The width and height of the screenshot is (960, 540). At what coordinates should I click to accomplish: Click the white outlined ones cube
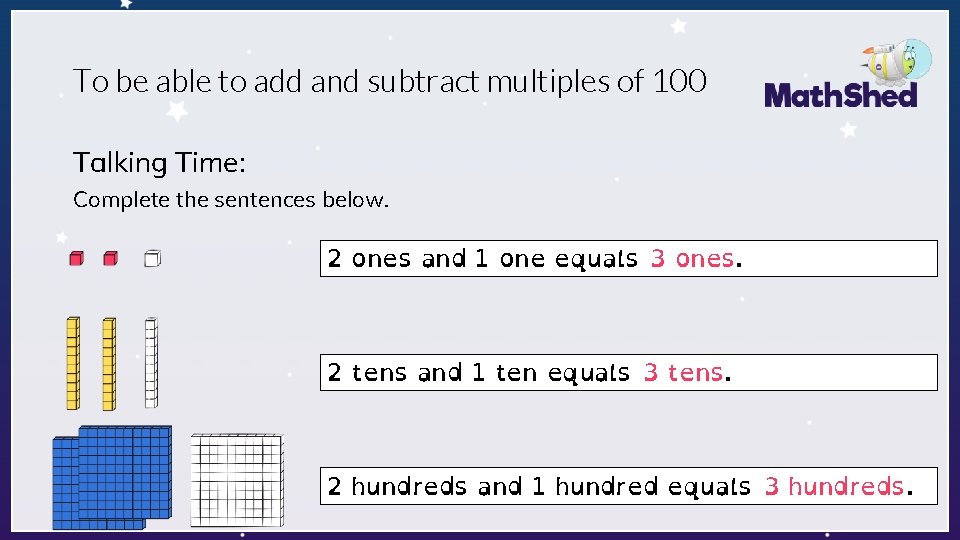(152, 260)
